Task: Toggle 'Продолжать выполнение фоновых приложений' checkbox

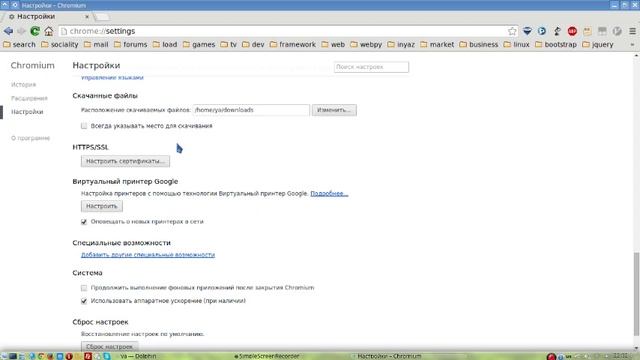Action: click(84, 288)
